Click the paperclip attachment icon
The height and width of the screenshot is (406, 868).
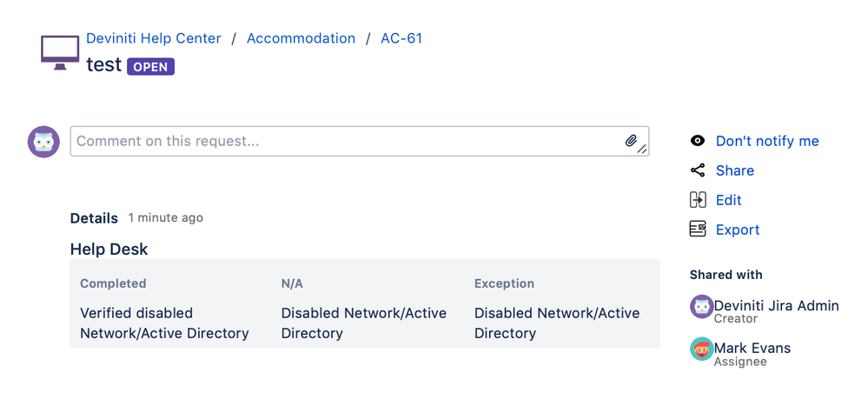click(631, 141)
